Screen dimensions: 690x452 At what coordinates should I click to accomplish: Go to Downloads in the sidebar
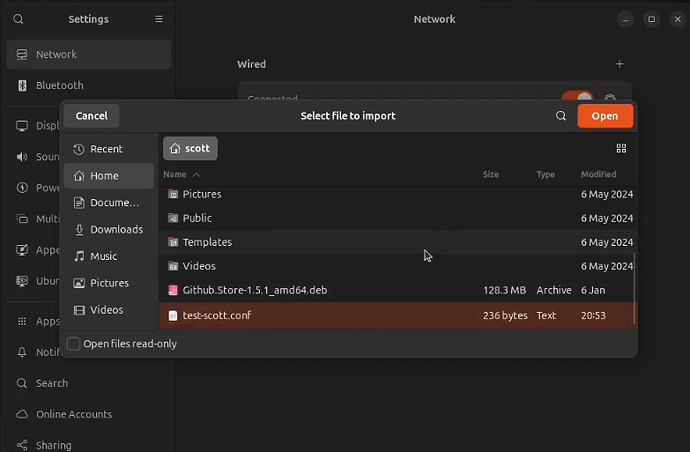point(116,229)
